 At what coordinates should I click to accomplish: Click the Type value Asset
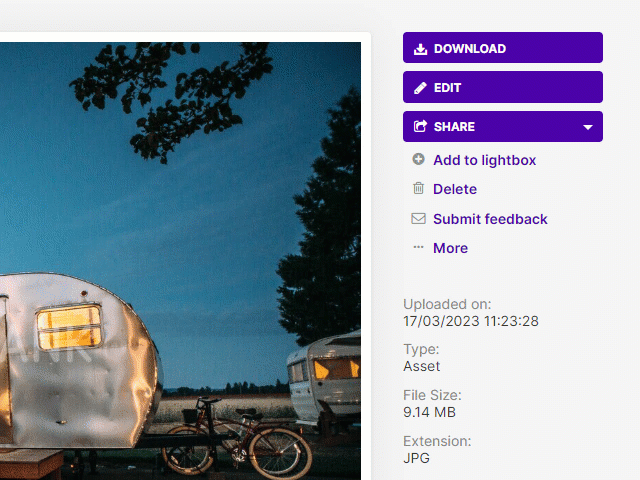click(x=422, y=366)
